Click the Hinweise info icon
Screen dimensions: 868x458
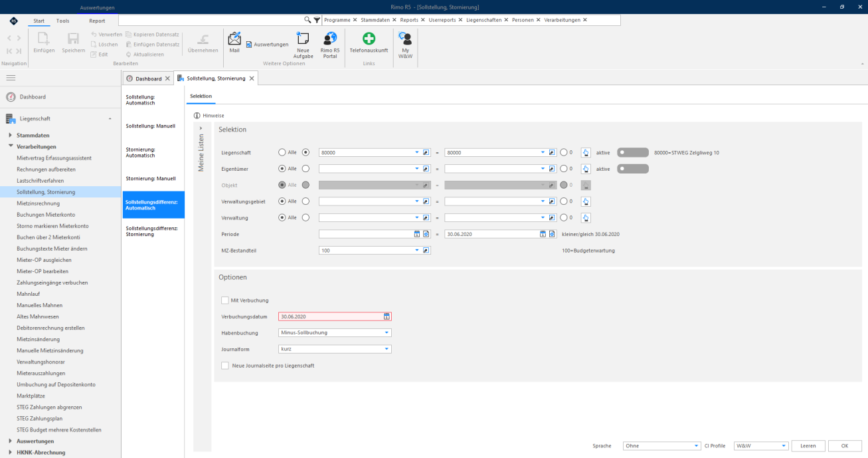click(197, 116)
